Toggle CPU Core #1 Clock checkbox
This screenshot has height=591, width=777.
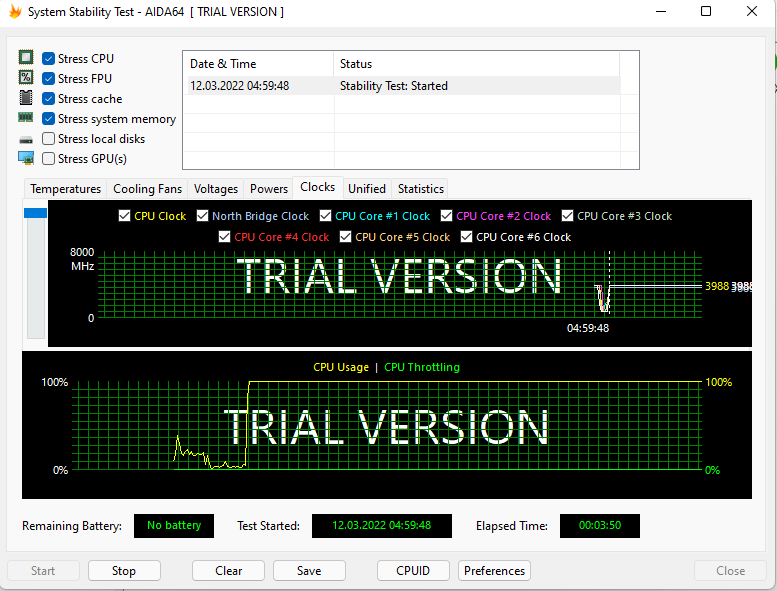click(x=325, y=215)
